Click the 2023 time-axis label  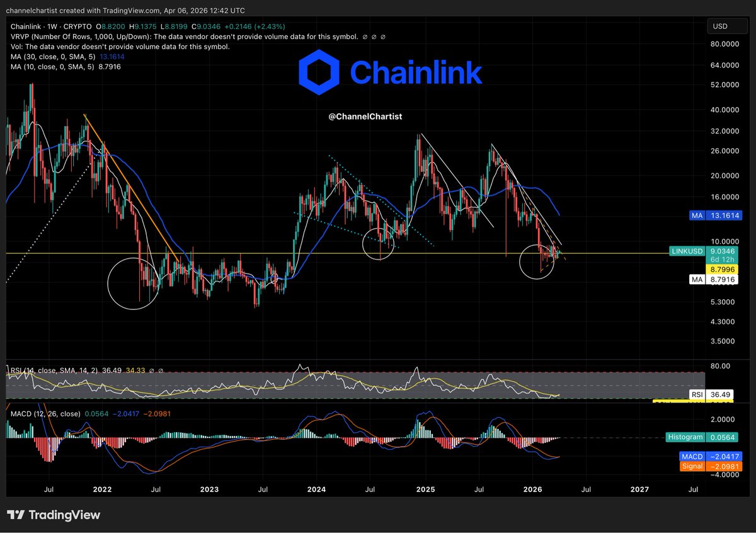[x=209, y=489]
